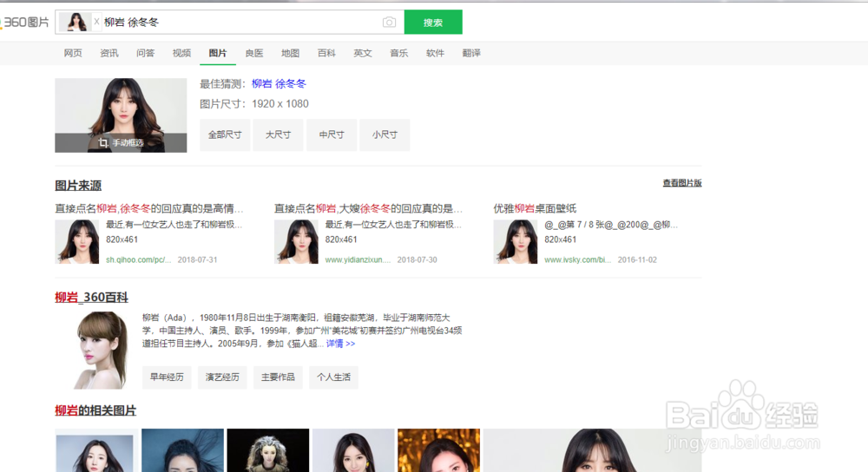Open the large related image on the right

(592, 450)
